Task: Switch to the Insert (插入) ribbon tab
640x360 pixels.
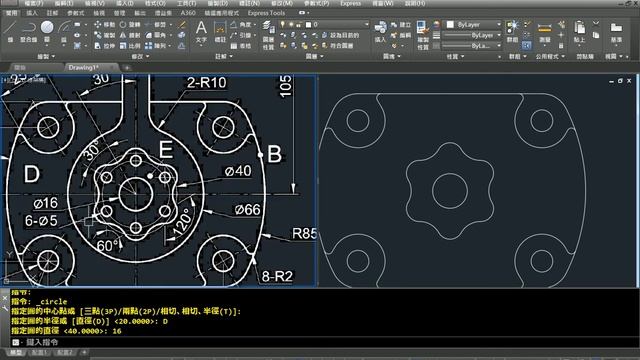Action: click(x=31, y=13)
